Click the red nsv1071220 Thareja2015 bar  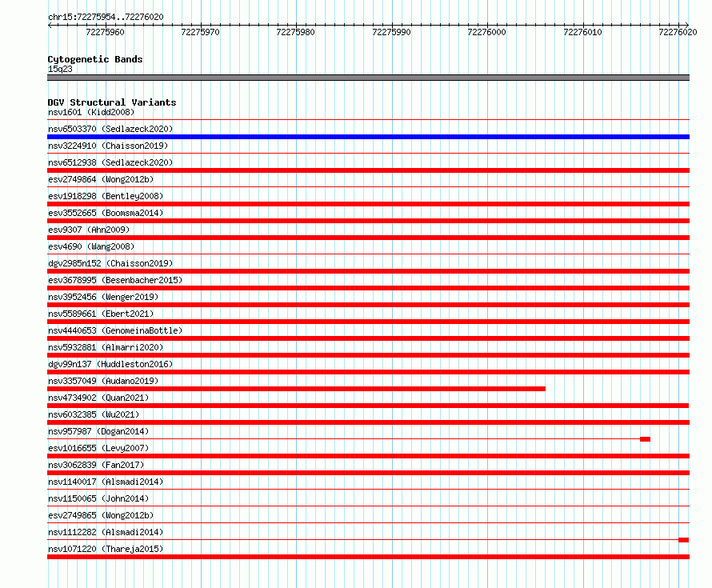368,557
